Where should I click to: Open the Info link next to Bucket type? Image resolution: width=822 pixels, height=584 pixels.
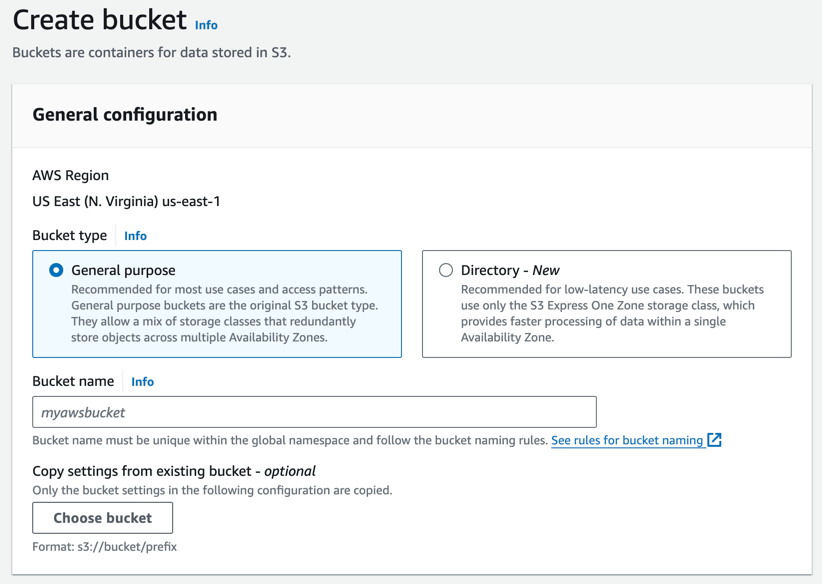[135, 236]
